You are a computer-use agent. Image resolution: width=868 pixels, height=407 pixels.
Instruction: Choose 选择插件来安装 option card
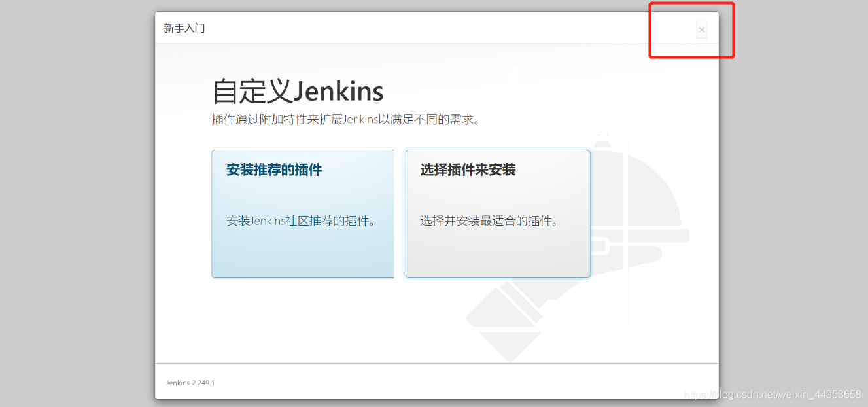(498, 214)
